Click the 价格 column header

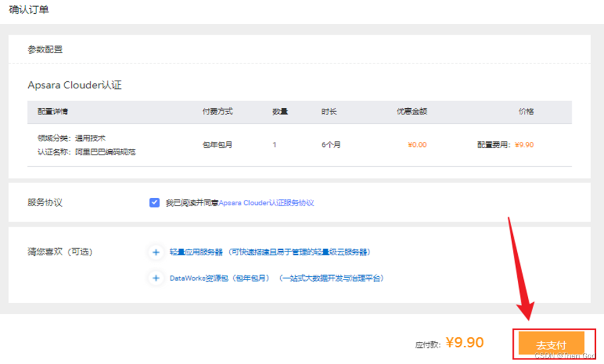(x=526, y=112)
